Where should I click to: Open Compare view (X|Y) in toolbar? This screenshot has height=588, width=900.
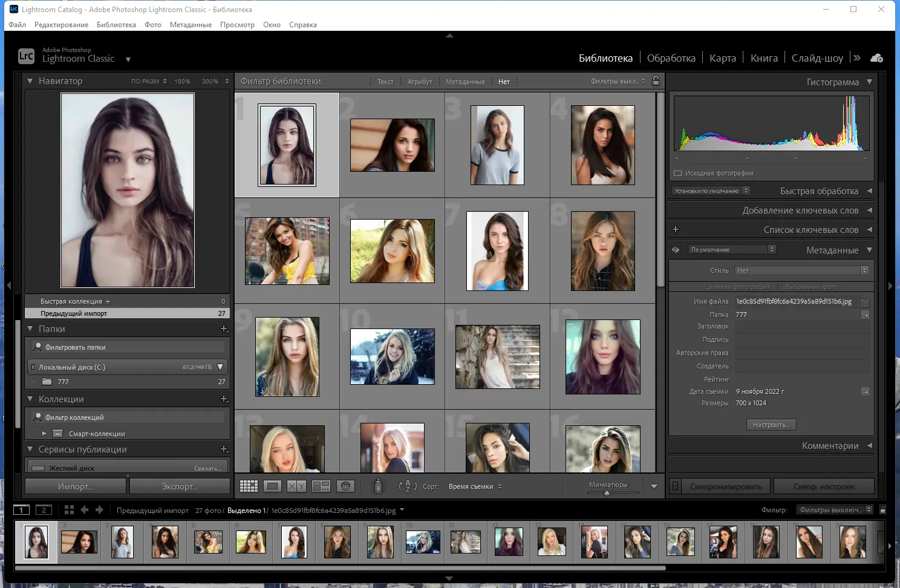coord(296,486)
